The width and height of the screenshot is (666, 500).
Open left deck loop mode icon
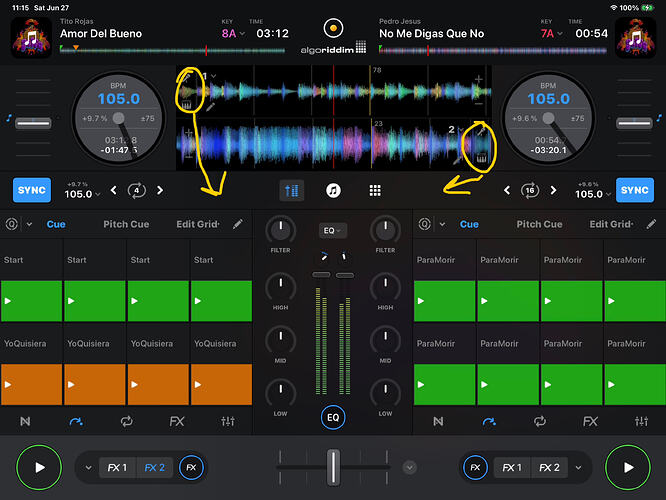click(126, 421)
